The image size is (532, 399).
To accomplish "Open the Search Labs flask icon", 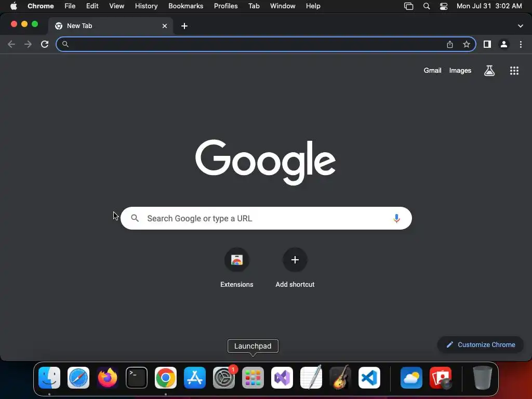I will [489, 71].
